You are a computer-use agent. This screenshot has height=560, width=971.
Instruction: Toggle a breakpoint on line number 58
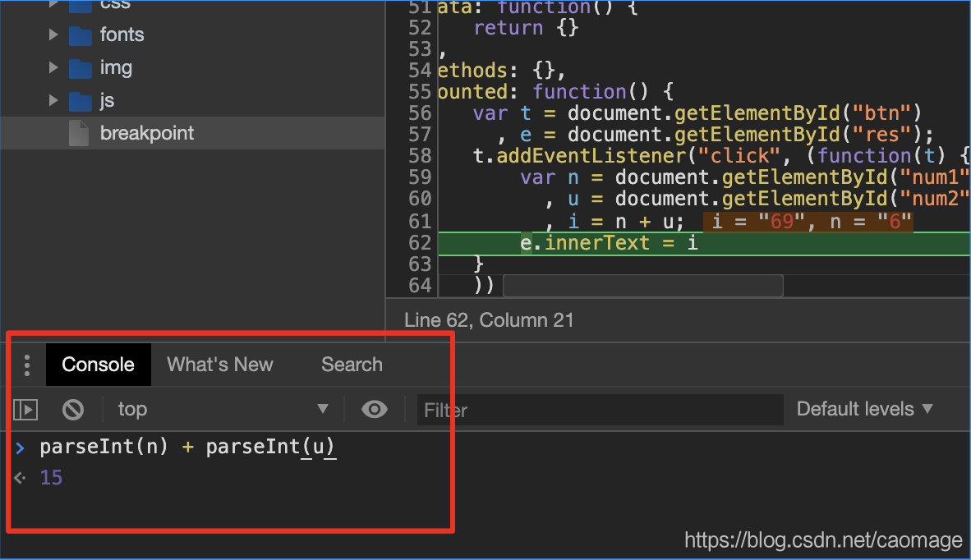(x=420, y=156)
